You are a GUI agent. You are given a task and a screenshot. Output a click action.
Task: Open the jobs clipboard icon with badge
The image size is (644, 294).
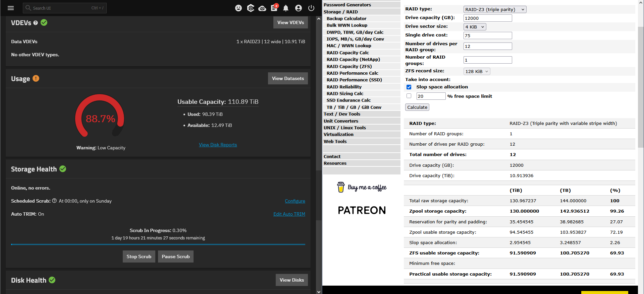tap(274, 8)
